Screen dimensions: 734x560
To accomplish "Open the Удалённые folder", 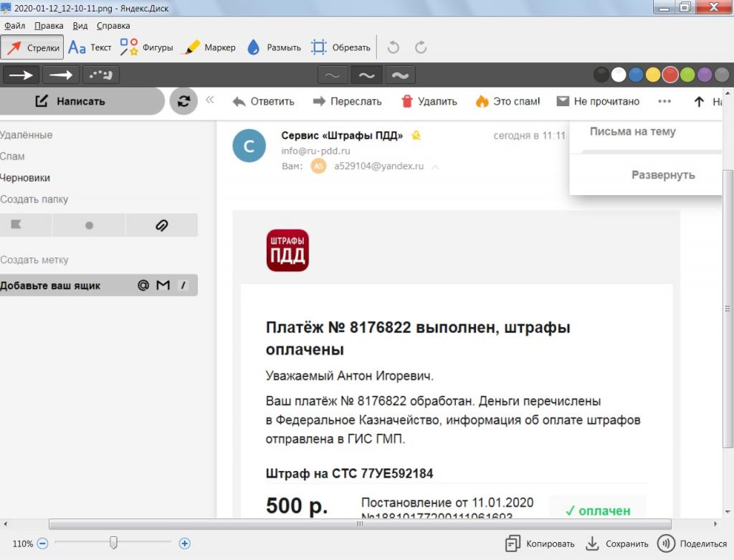I will click(x=27, y=135).
